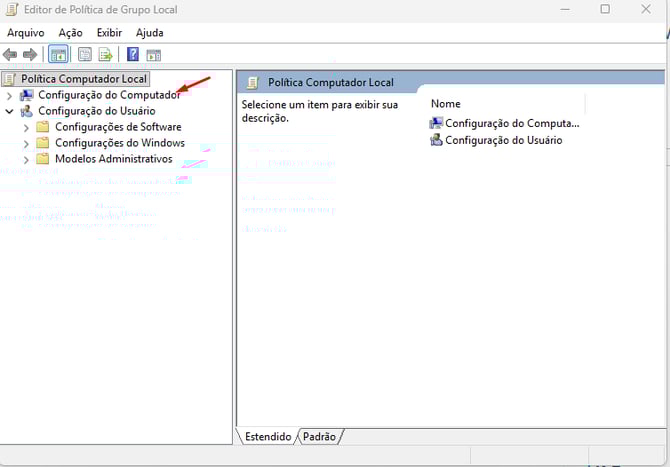
Task: Select Configuração do Usuário in right list
Action: tap(503, 140)
